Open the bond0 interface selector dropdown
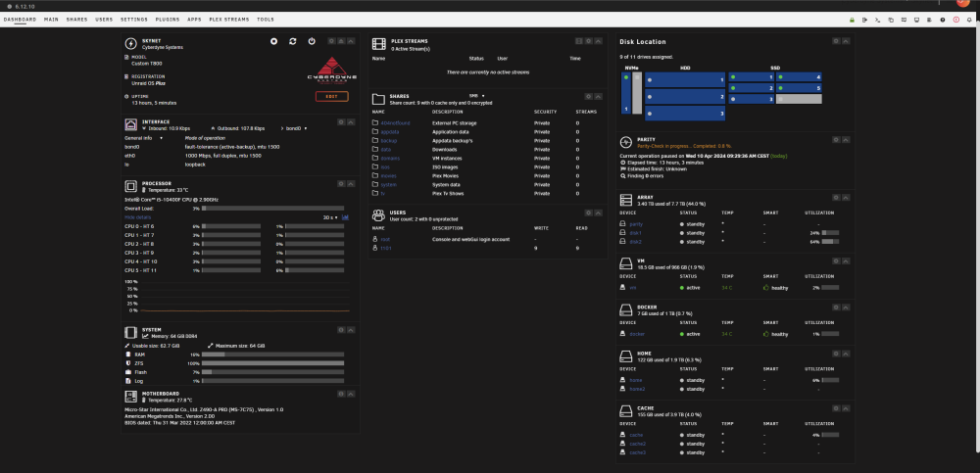The image size is (980, 473). pos(296,128)
